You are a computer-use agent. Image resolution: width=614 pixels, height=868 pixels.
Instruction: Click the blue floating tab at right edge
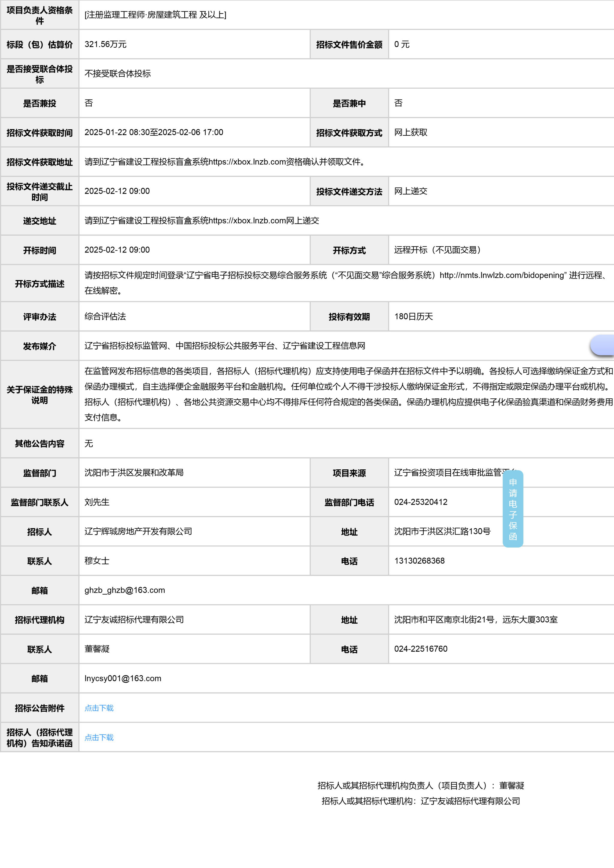tap(603, 345)
